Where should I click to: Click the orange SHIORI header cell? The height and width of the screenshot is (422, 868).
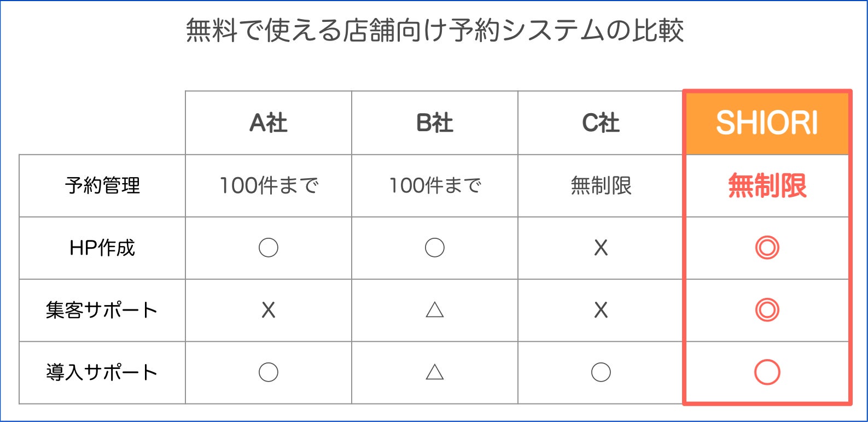pos(767,123)
